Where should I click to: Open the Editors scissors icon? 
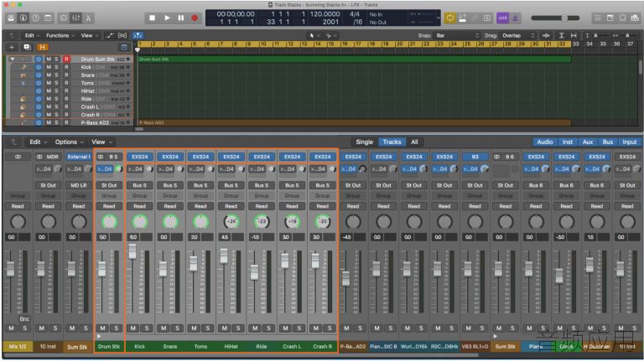coord(88,18)
